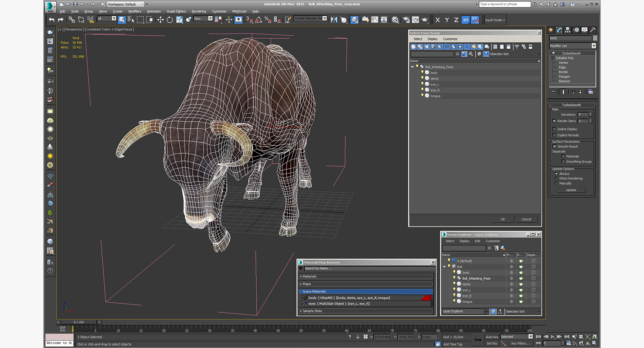
Task: Collapse Bull_Attacking_Pose in Select From Scene
Action: 413,67
